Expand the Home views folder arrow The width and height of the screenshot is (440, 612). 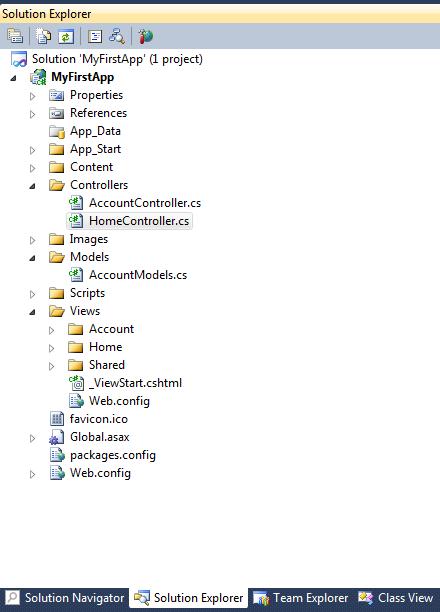pyautogui.click(x=52, y=348)
